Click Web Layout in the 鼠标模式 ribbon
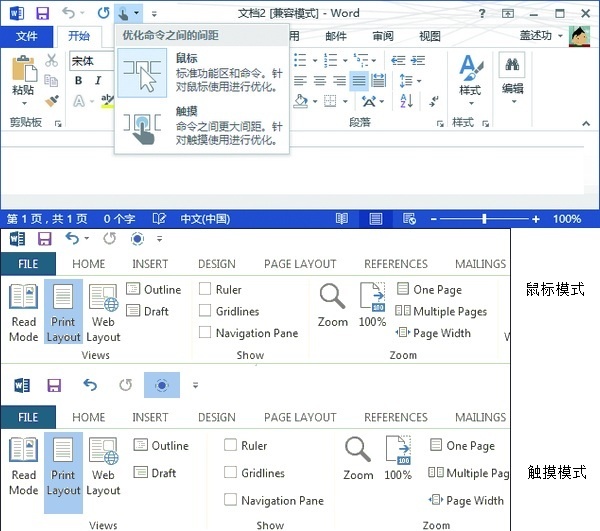The width and height of the screenshot is (600, 531). point(103,313)
